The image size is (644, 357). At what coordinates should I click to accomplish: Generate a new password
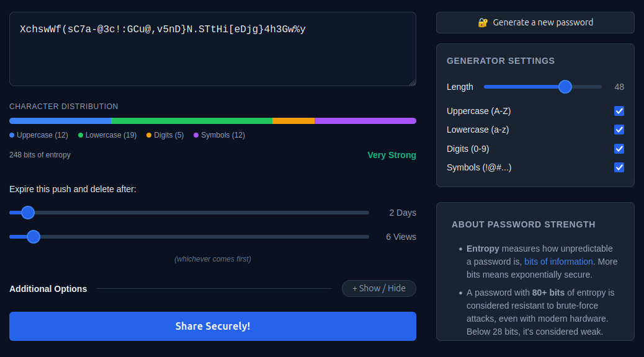pos(535,22)
